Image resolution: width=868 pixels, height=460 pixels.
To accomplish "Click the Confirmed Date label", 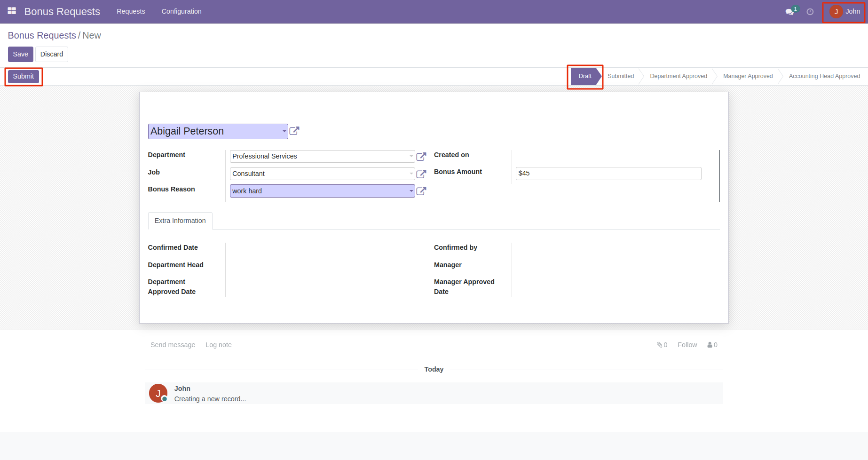I will (173, 247).
